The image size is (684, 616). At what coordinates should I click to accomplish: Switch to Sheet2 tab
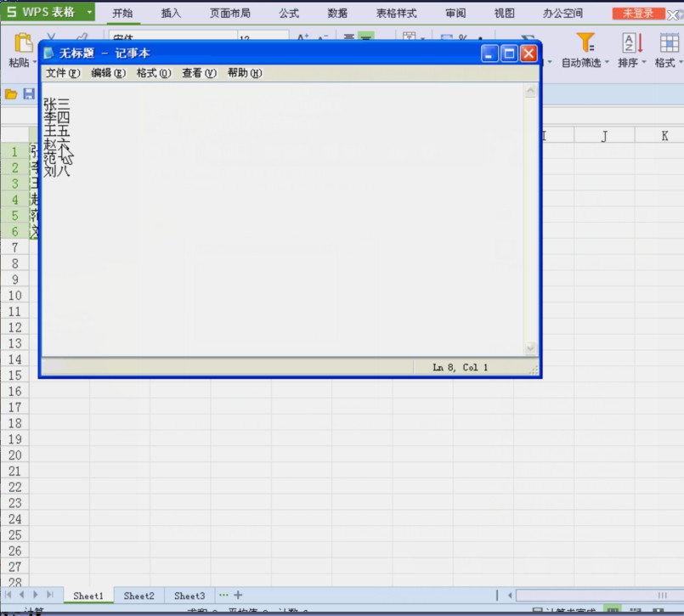click(x=138, y=596)
